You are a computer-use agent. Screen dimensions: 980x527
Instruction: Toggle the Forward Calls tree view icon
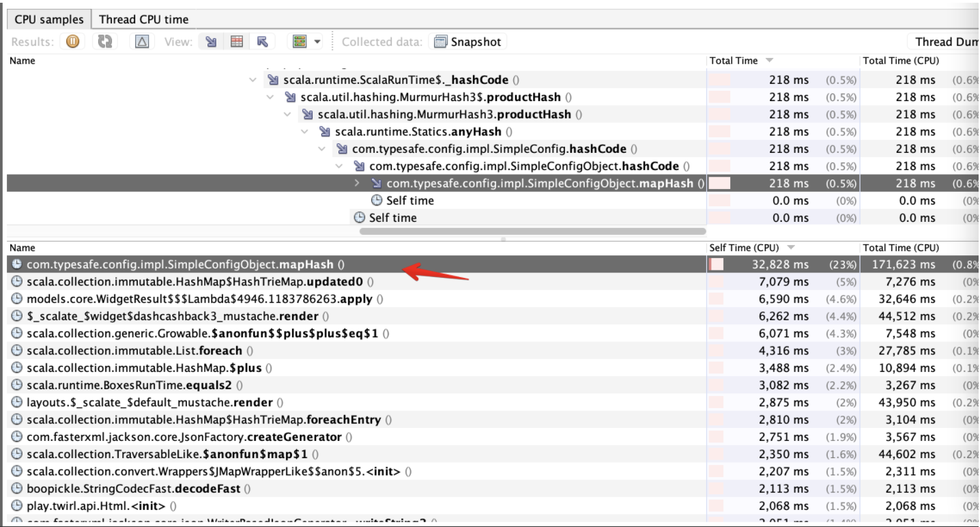[212, 42]
